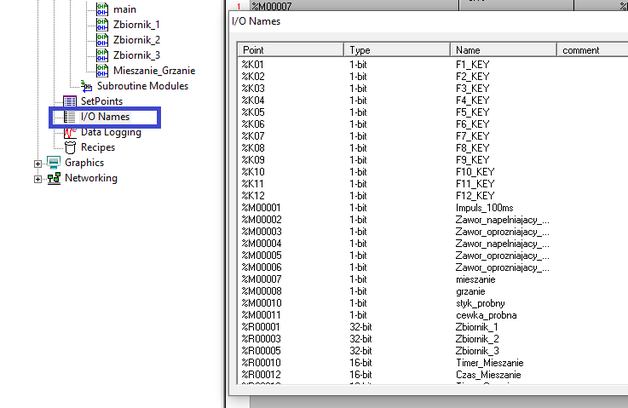Click the Zbiornik_3 module icon
This screenshot has height=408, width=628.
tap(102, 55)
